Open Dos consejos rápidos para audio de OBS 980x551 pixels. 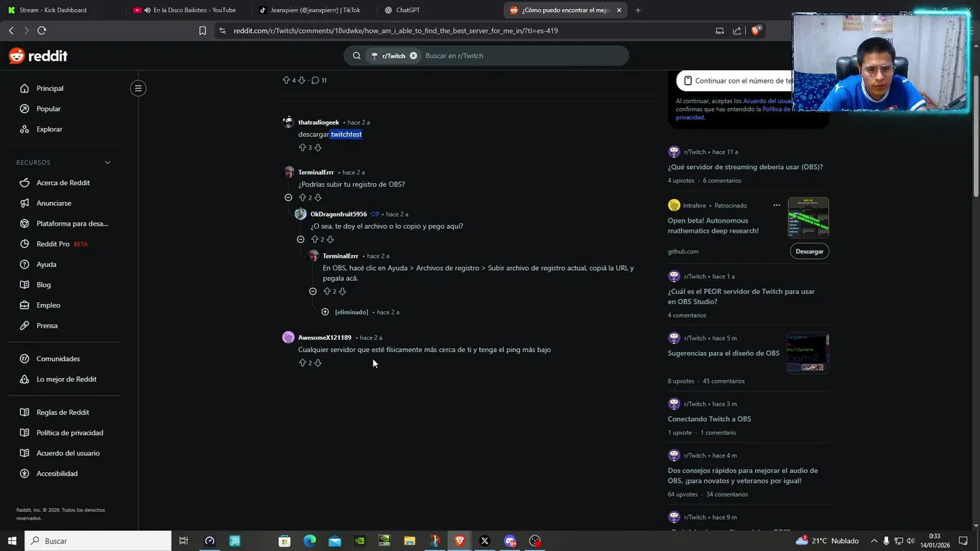[x=743, y=475]
